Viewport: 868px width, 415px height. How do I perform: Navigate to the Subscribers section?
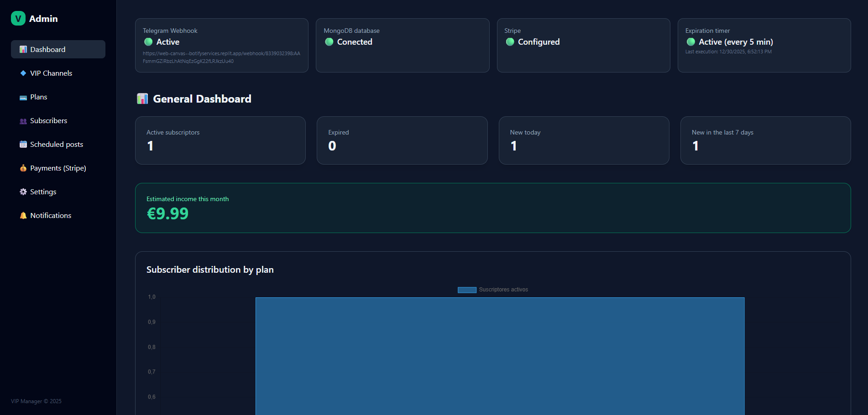pos(48,121)
